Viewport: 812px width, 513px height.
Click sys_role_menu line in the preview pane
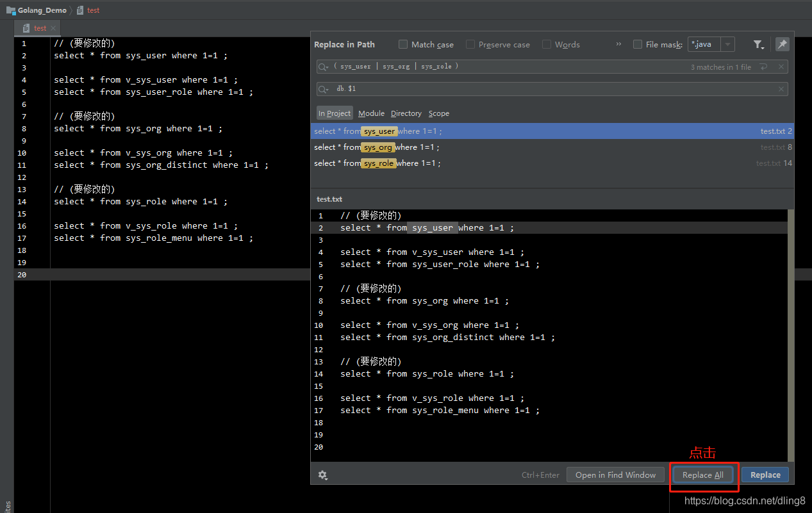pyautogui.click(x=440, y=410)
